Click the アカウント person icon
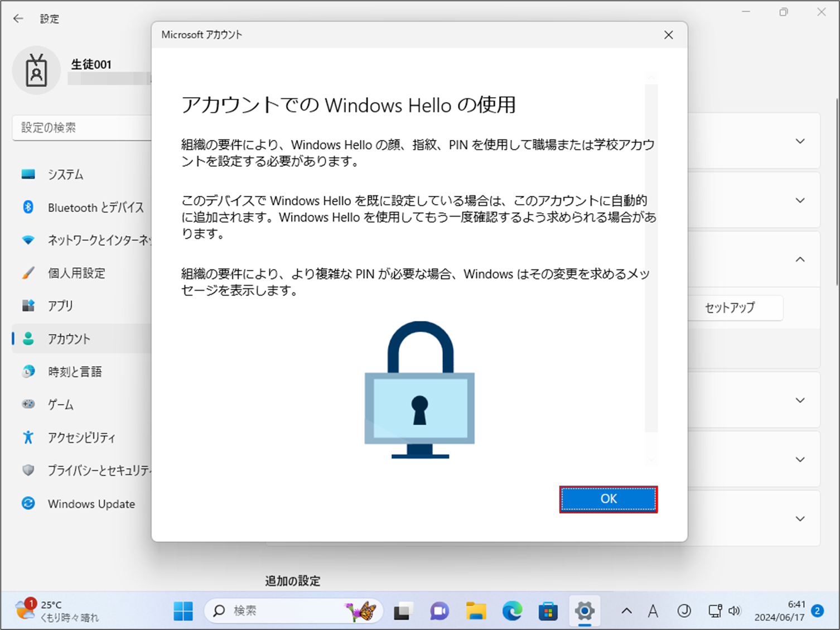 28,338
